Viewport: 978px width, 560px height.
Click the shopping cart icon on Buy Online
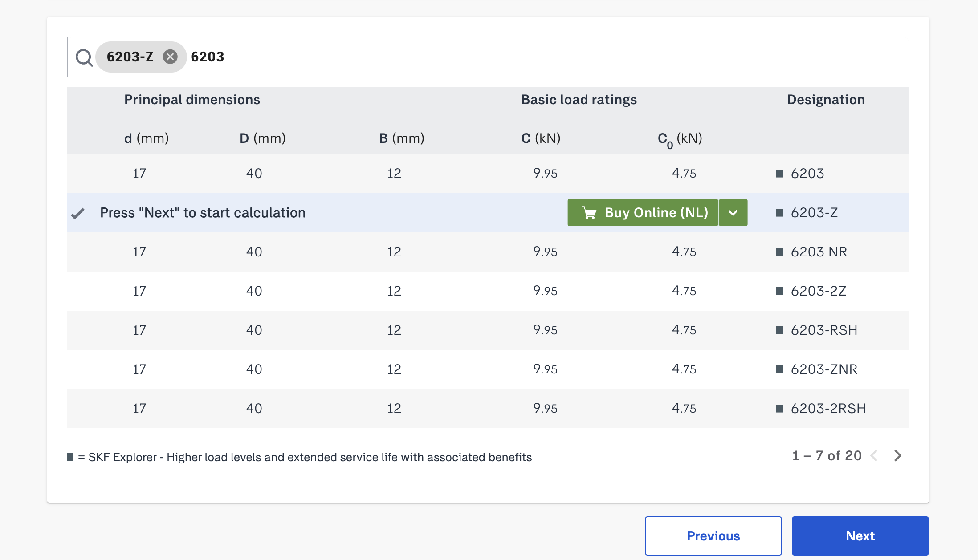pyautogui.click(x=589, y=213)
